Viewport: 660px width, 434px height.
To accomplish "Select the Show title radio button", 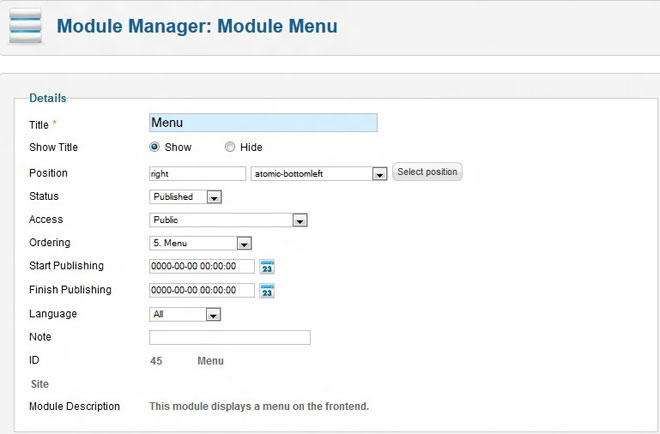I will point(155,147).
